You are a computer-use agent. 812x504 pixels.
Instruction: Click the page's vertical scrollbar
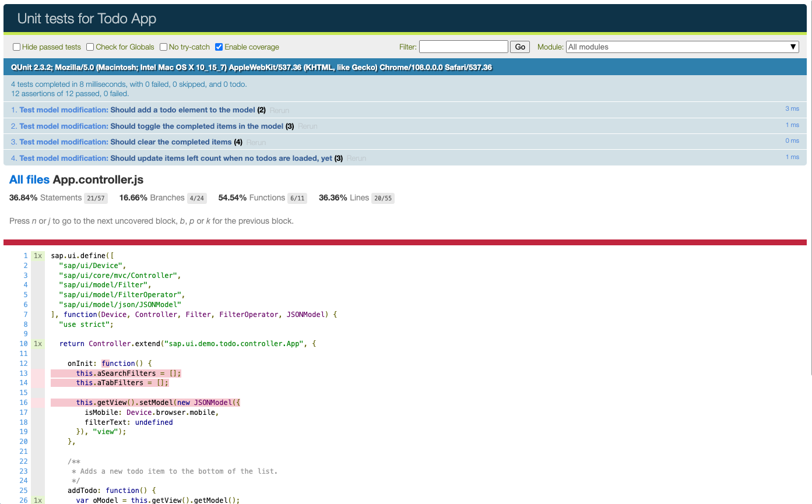point(810,186)
